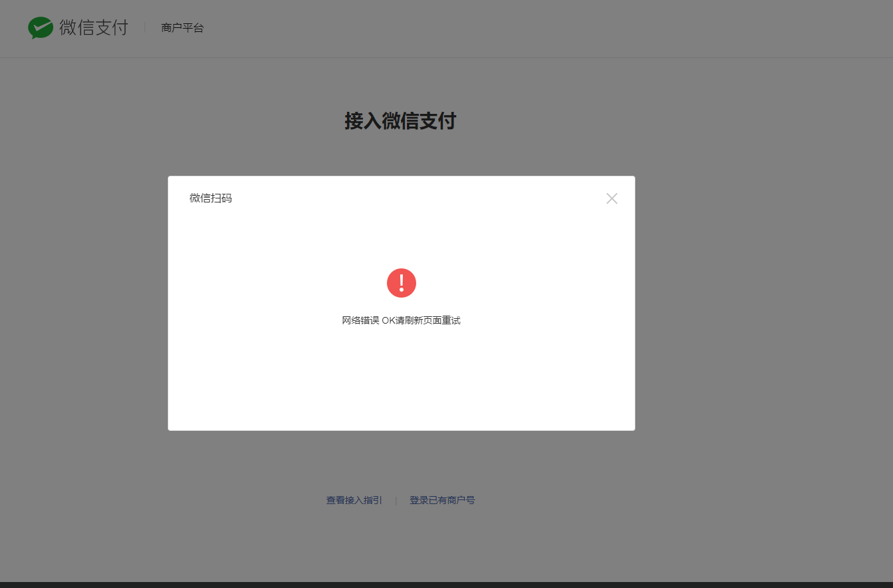Open the 登录已有商户号 link
Image resolution: width=893 pixels, height=588 pixels.
click(442, 500)
